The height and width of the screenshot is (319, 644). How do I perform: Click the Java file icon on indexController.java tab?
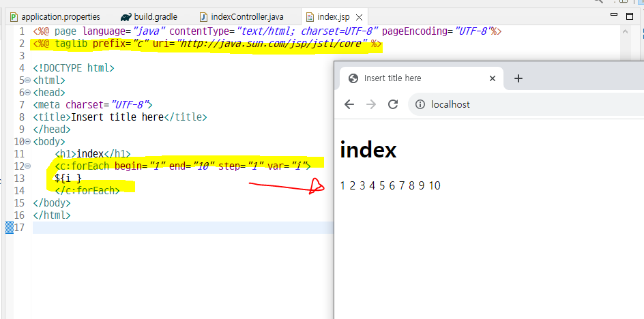pyautogui.click(x=203, y=17)
